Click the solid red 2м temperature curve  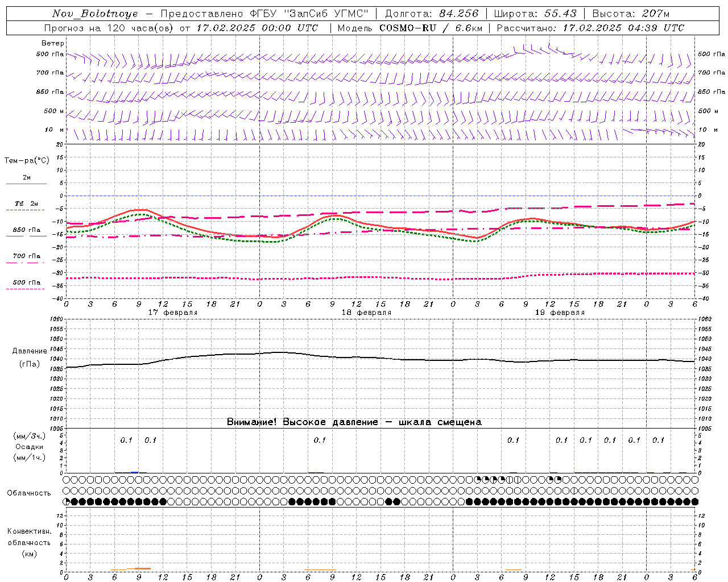(380, 225)
